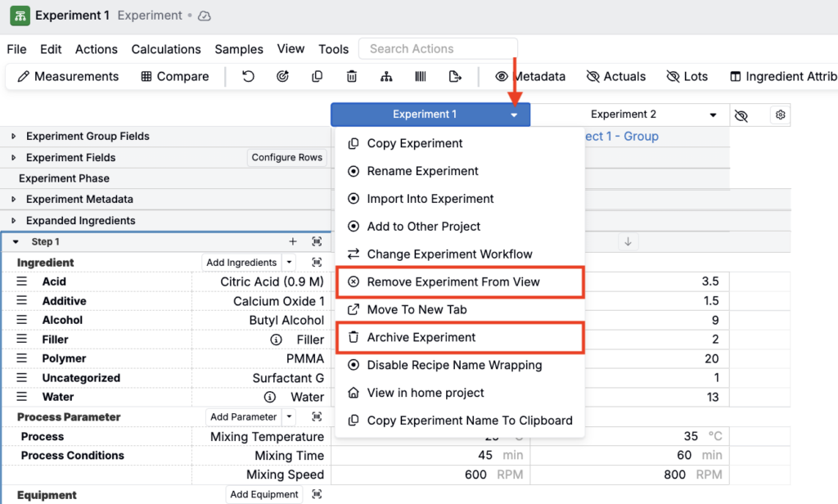Screen dimensions: 838x504
Task: Open the Calculations menu
Action: (166, 49)
